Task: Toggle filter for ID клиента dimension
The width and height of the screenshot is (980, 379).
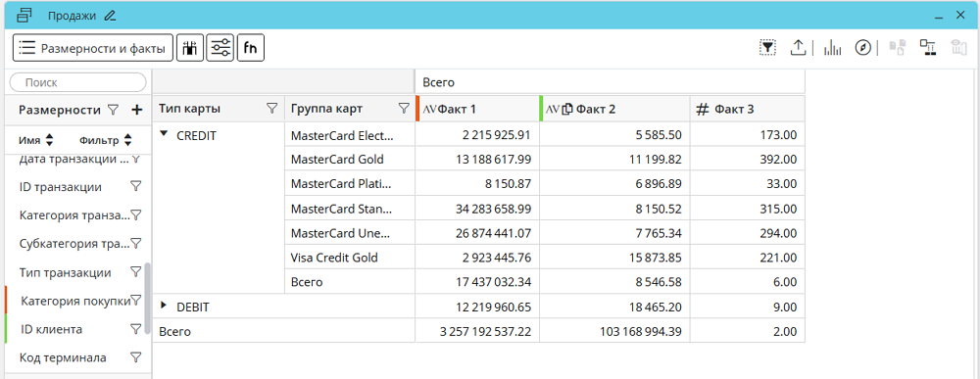Action: click(135, 328)
